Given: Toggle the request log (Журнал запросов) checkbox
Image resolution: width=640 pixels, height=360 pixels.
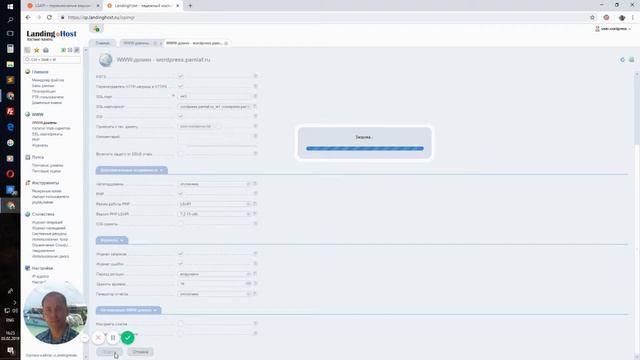Looking at the screenshot, I should (x=180, y=253).
